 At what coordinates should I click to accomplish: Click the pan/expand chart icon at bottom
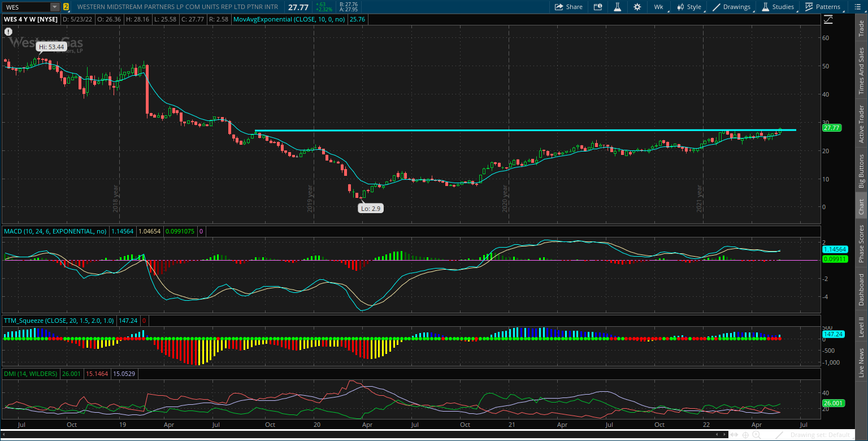[735, 435]
